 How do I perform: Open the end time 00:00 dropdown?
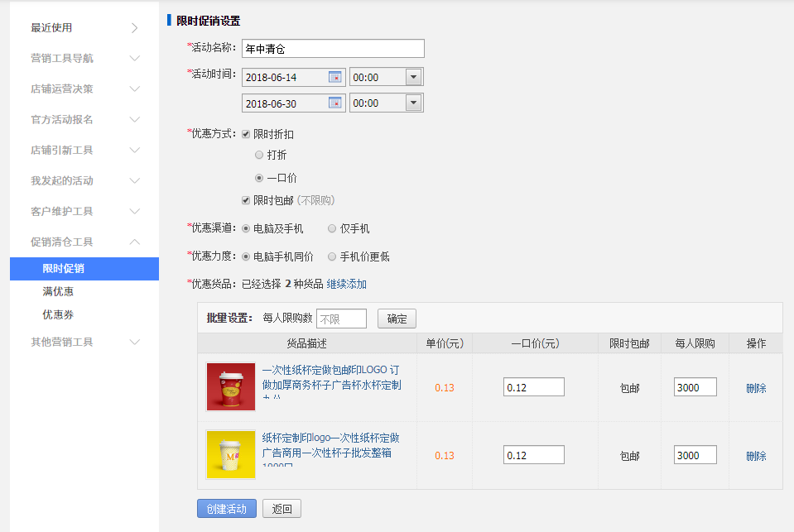(x=413, y=103)
